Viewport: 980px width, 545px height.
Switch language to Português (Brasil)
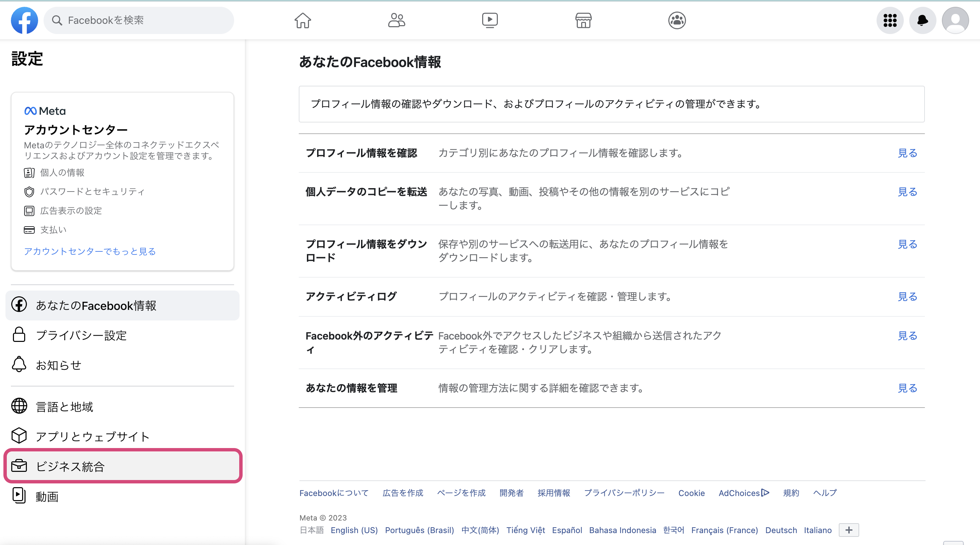[419, 530]
